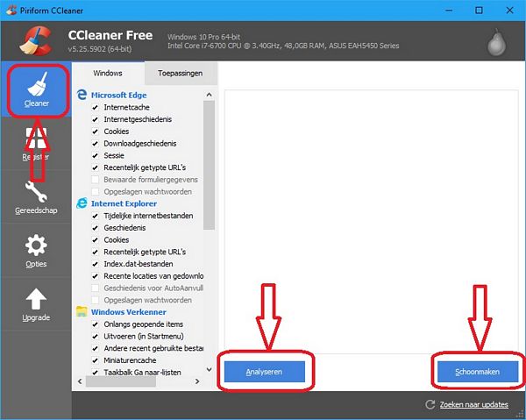
Task: Select the Microsoft Edge group header
Action: click(x=118, y=95)
